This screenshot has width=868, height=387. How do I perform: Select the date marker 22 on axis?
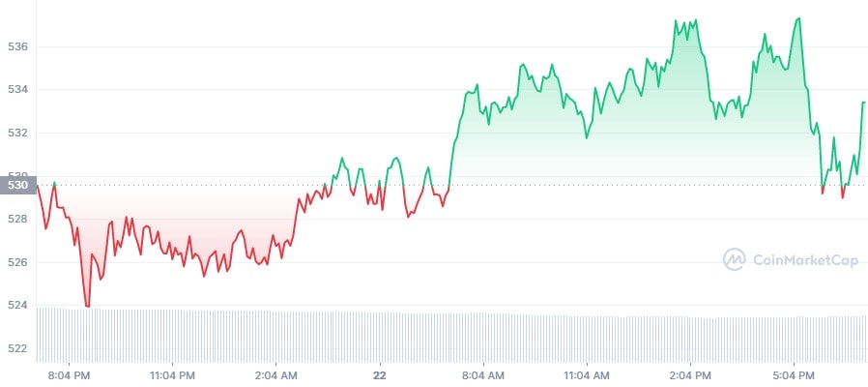tap(379, 375)
